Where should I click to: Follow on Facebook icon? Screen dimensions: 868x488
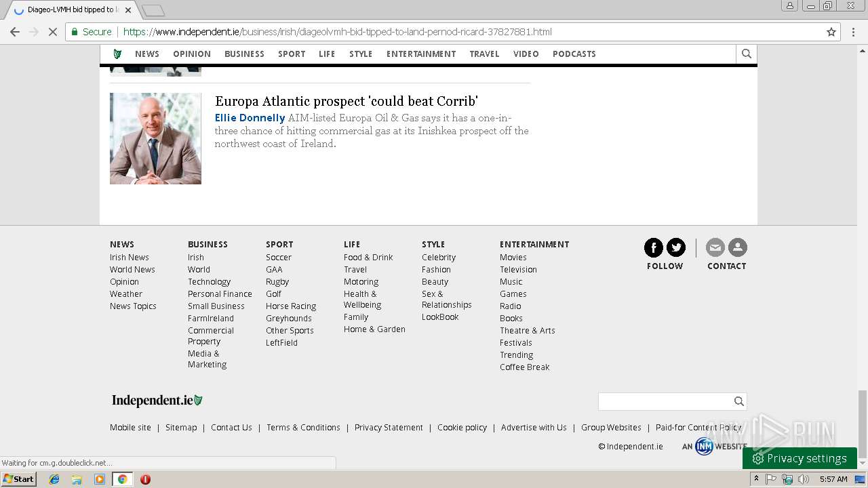(654, 247)
